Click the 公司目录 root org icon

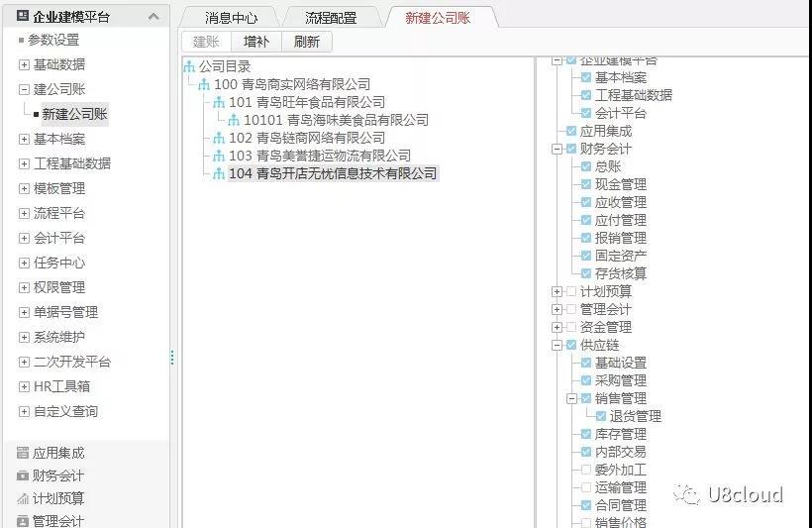coord(189,66)
